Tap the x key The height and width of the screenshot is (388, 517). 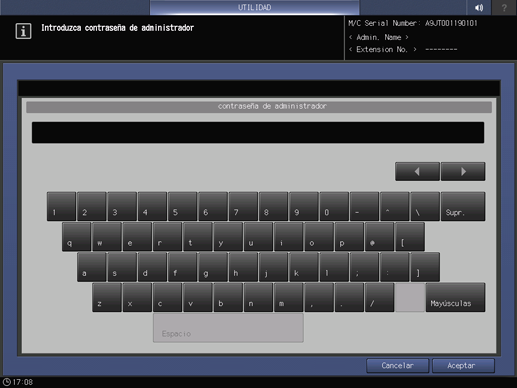point(137,297)
